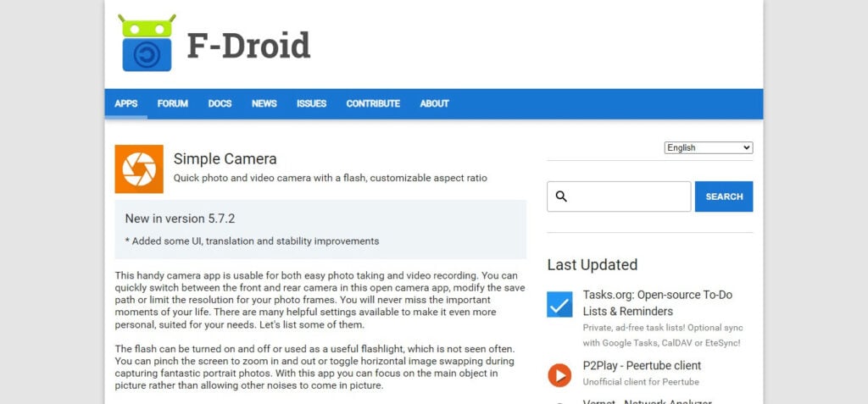The width and height of the screenshot is (868, 404).
Task: Click the P2Play orange play icon
Action: pyautogui.click(x=559, y=375)
